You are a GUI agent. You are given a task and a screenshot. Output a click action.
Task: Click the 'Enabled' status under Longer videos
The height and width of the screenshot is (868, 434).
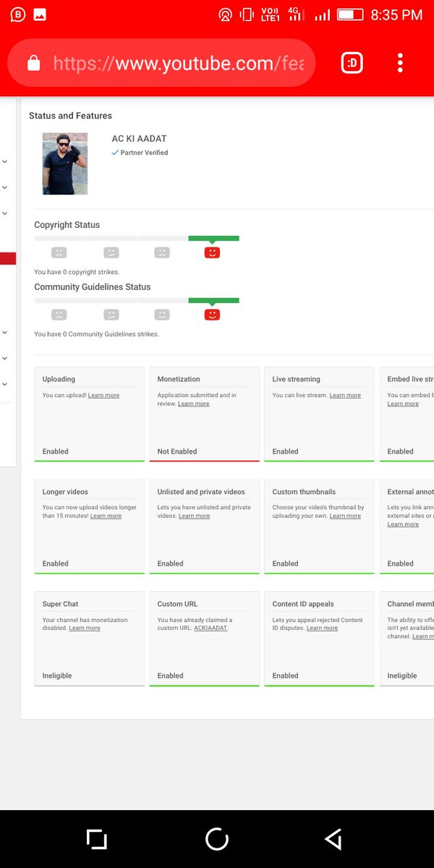56,563
